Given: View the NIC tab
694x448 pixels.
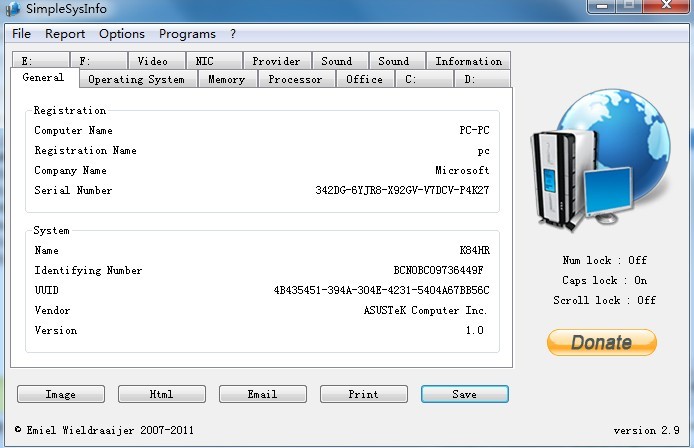Looking at the screenshot, I should tap(205, 61).
